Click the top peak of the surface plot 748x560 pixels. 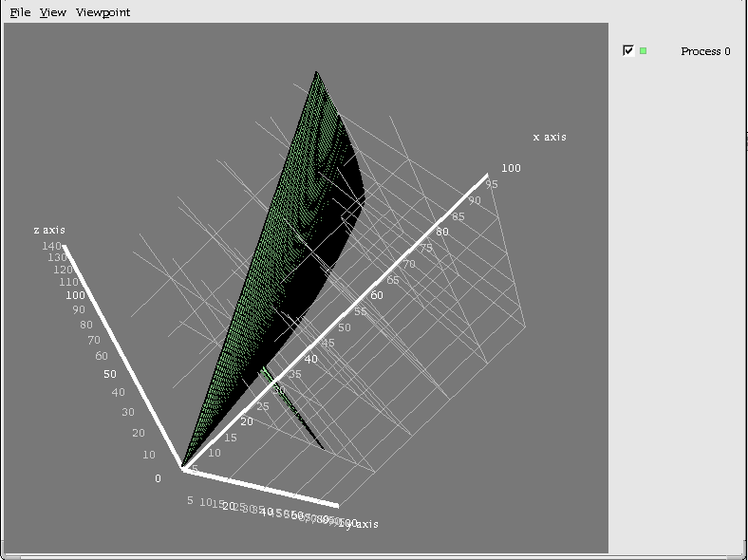pyautogui.click(x=317, y=72)
